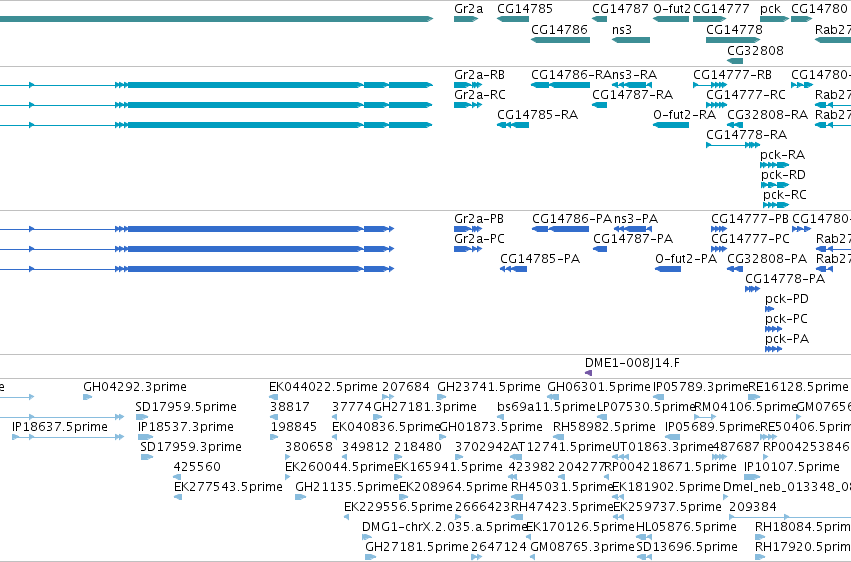This screenshot has height=562, width=851.
Task: Select the ns3-PA protein label
Action: click(x=636, y=219)
